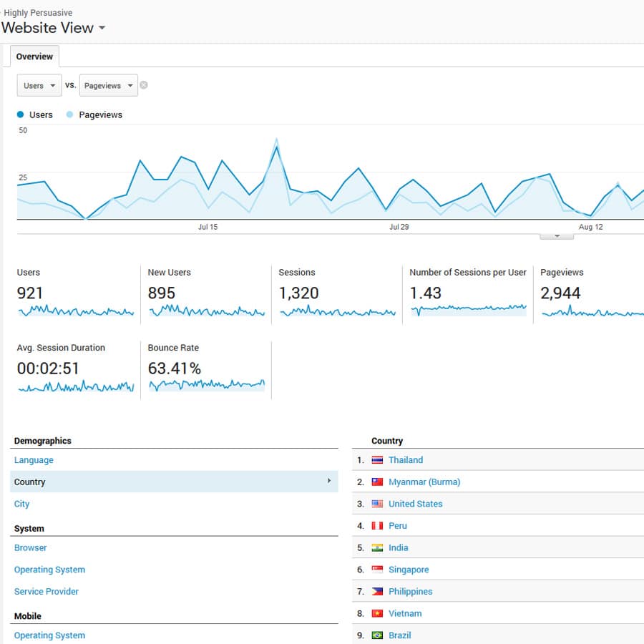This screenshot has width=644, height=644.
Task: Select the Country demographics row
Action: point(174,482)
